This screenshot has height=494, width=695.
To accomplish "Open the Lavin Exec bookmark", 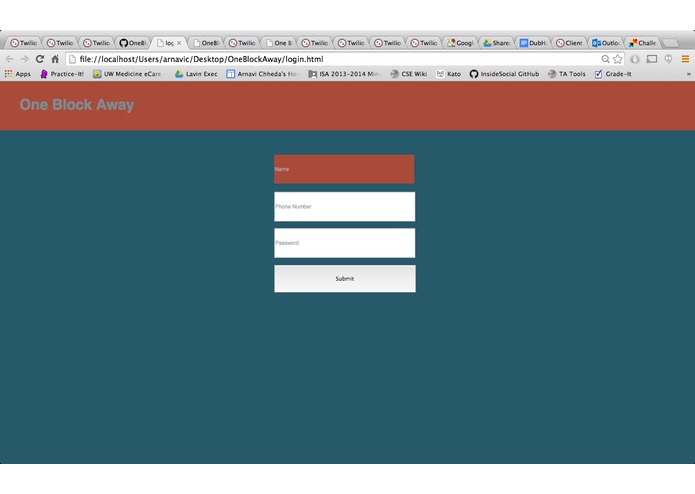I will (x=196, y=74).
